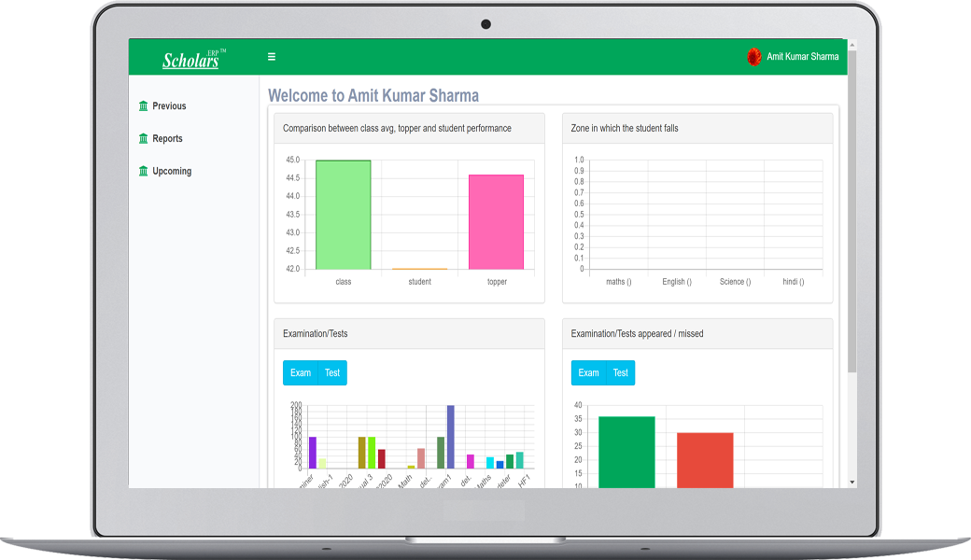
Task: Click the user avatar picture
Action: pos(754,57)
